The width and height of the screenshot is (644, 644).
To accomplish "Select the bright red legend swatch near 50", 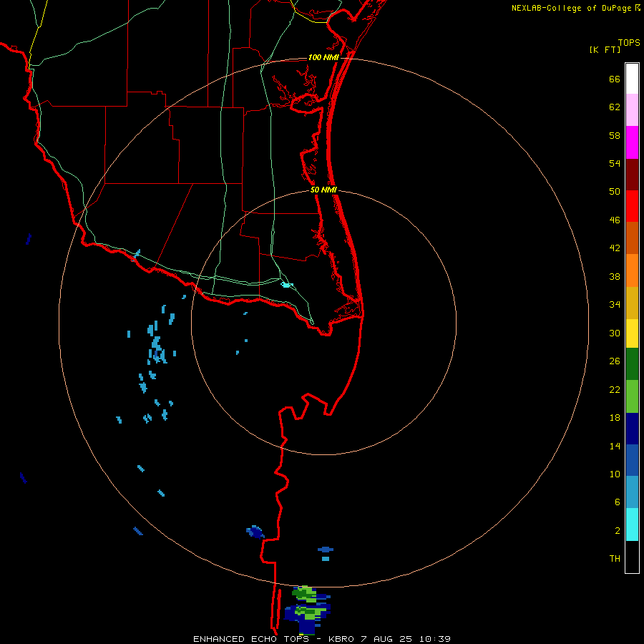I will point(632,206).
